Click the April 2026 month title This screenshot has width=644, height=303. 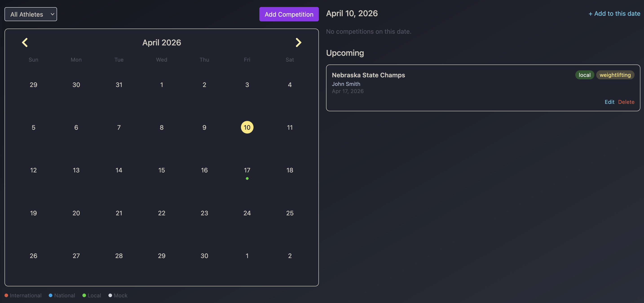point(161,42)
